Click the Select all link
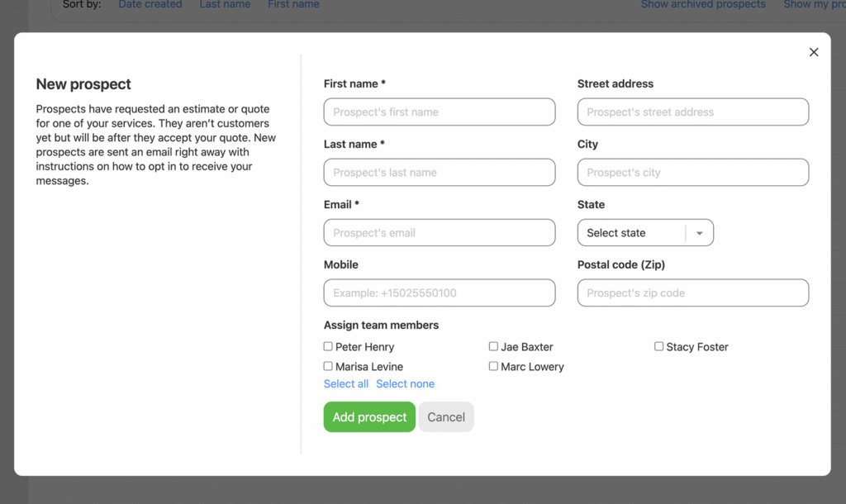The height and width of the screenshot is (504, 846). pyautogui.click(x=345, y=384)
